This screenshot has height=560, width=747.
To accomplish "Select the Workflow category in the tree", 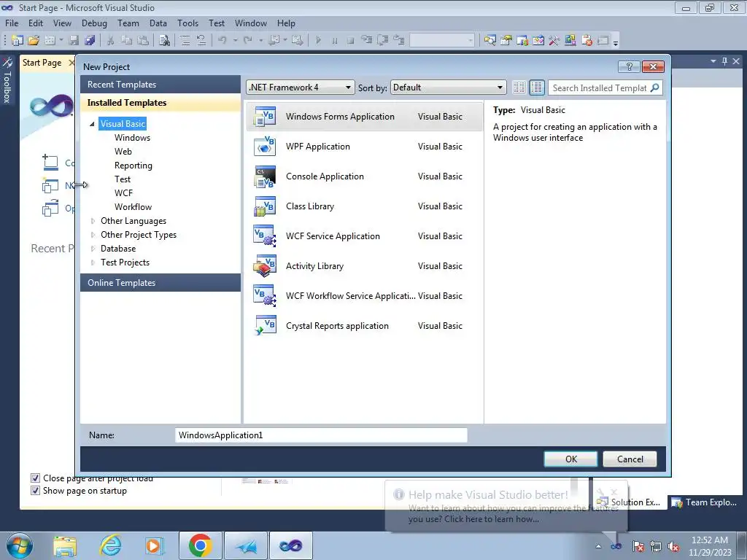I will (x=133, y=206).
